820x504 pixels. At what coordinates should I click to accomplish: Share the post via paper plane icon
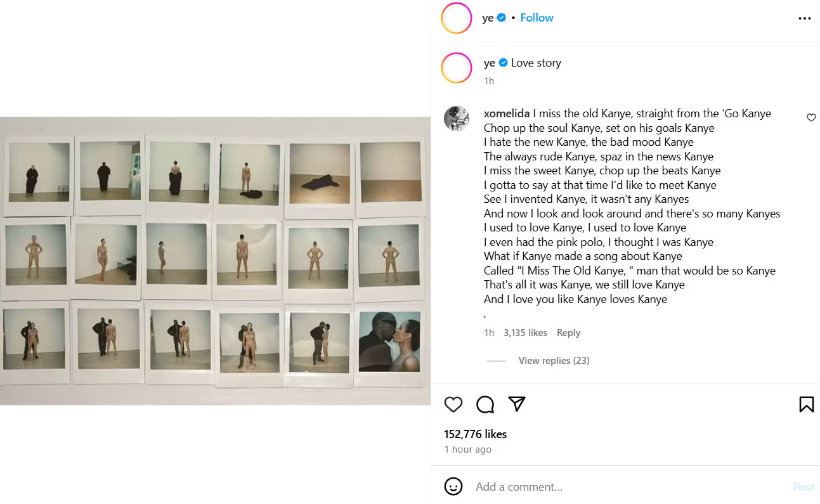click(x=517, y=404)
